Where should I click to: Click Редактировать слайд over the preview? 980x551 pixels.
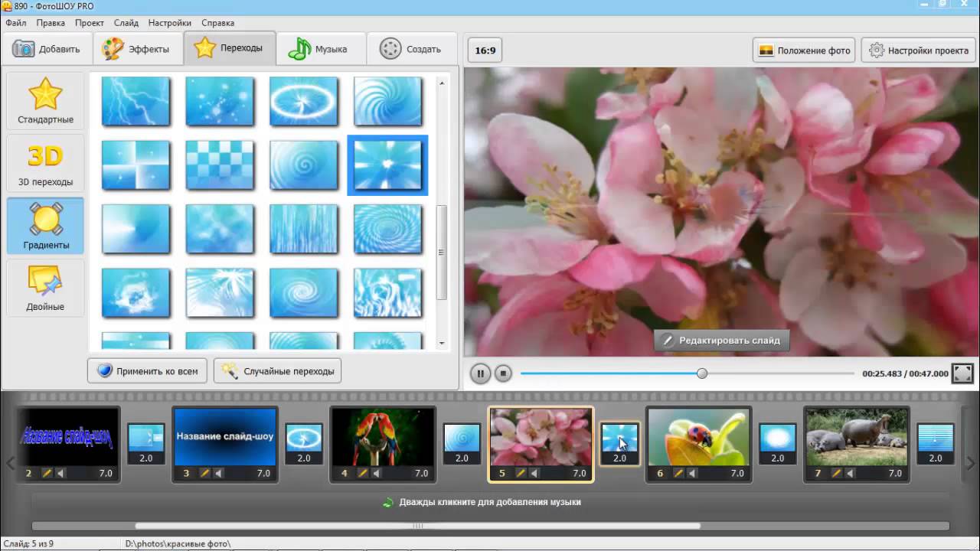(721, 341)
